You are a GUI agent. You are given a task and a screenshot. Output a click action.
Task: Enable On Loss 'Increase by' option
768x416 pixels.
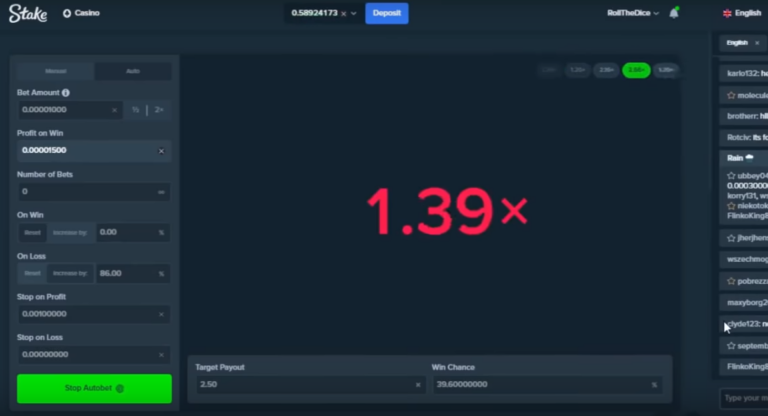click(70, 273)
